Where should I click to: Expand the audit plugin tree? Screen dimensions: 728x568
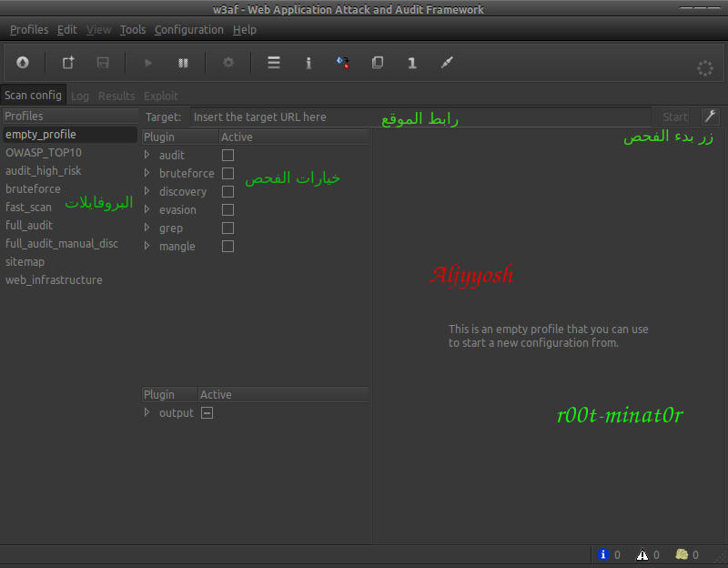pyautogui.click(x=147, y=154)
